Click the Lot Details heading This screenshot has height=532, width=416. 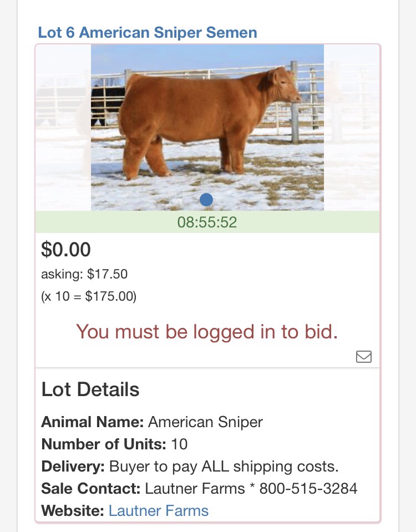click(x=90, y=389)
